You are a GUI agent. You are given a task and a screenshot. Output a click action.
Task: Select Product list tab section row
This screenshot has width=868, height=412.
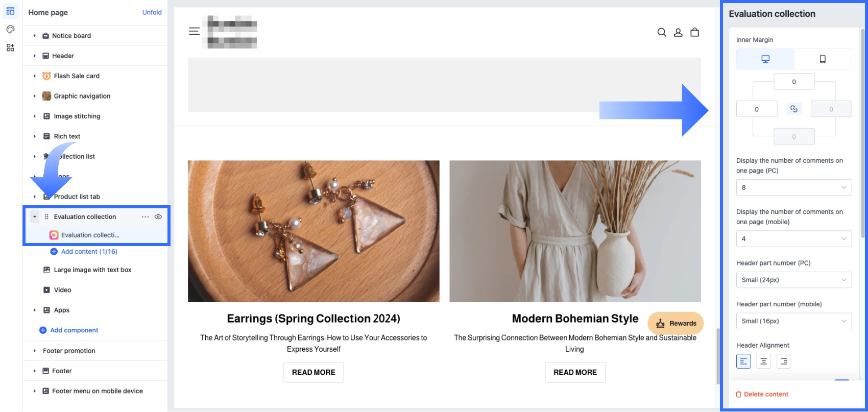pyautogui.click(x=96, y=197)
